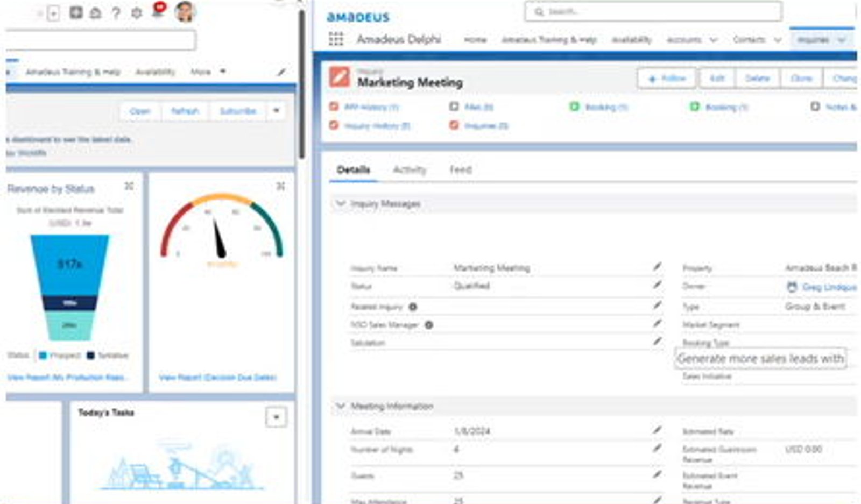The width and height of the screenshot is (861, 504).
Task: Open Availability in left window navigation
Action: click(x=156, y=72)
